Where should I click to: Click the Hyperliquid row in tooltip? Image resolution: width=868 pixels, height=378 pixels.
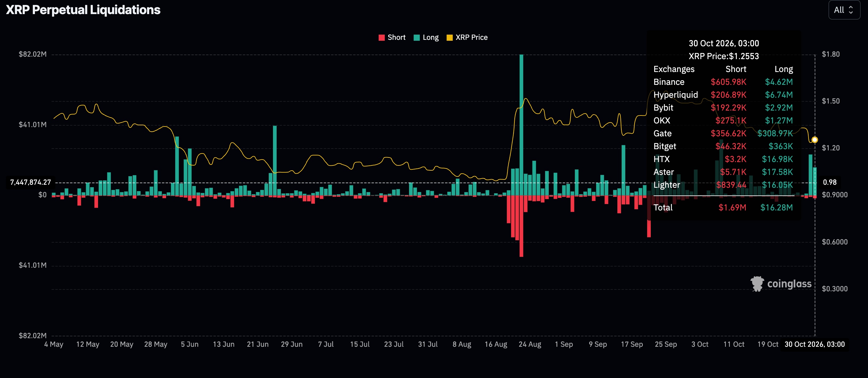[x=723, y=95]
